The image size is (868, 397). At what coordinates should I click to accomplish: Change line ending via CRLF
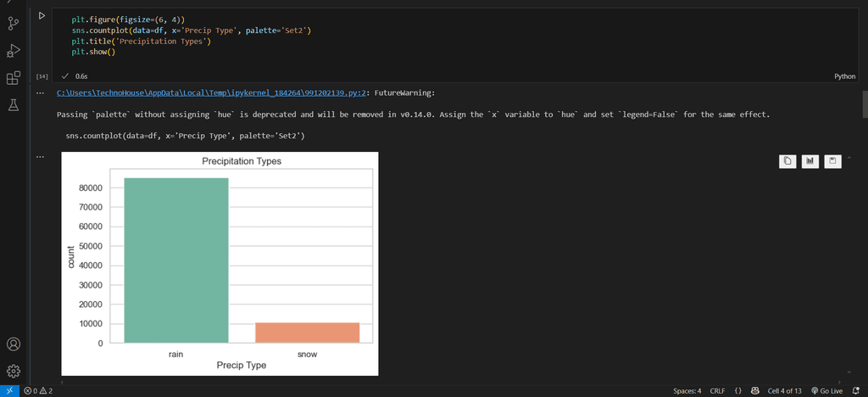pyautogui.click(x=717, y=391)
